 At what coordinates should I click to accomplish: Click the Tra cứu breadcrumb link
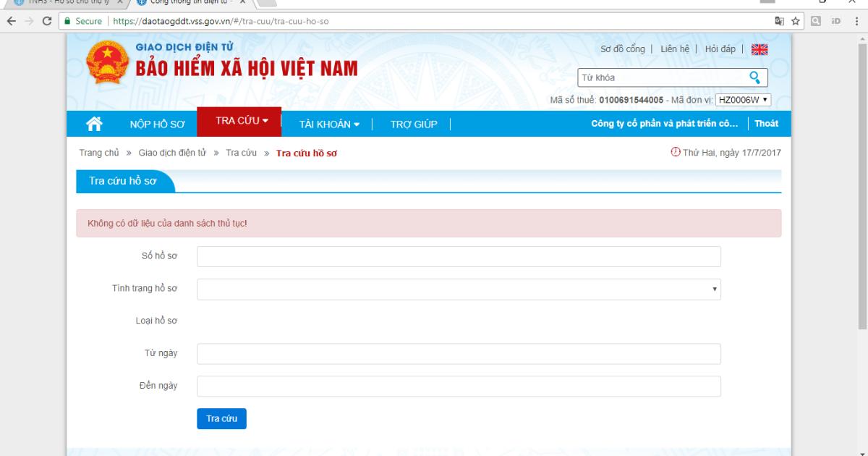click(242, 153)
